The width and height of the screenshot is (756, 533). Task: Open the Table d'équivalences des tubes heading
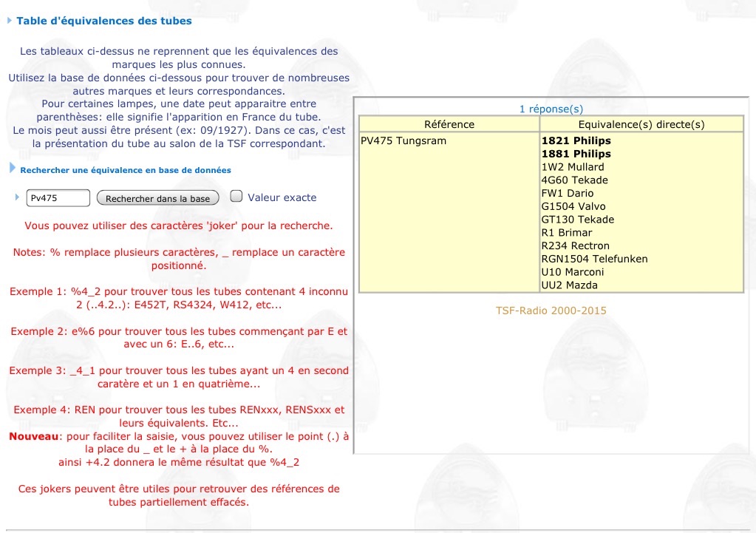104,21
